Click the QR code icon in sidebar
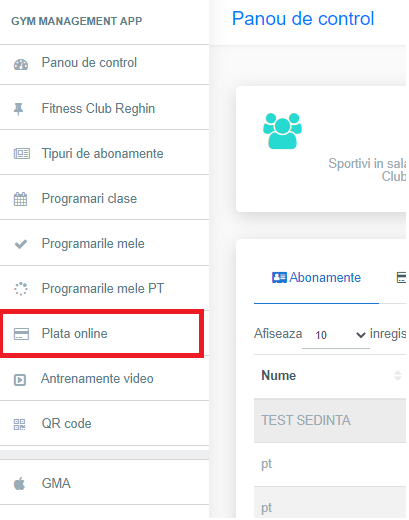This screenshot has height=520, width=409. (x=19, y=424)
